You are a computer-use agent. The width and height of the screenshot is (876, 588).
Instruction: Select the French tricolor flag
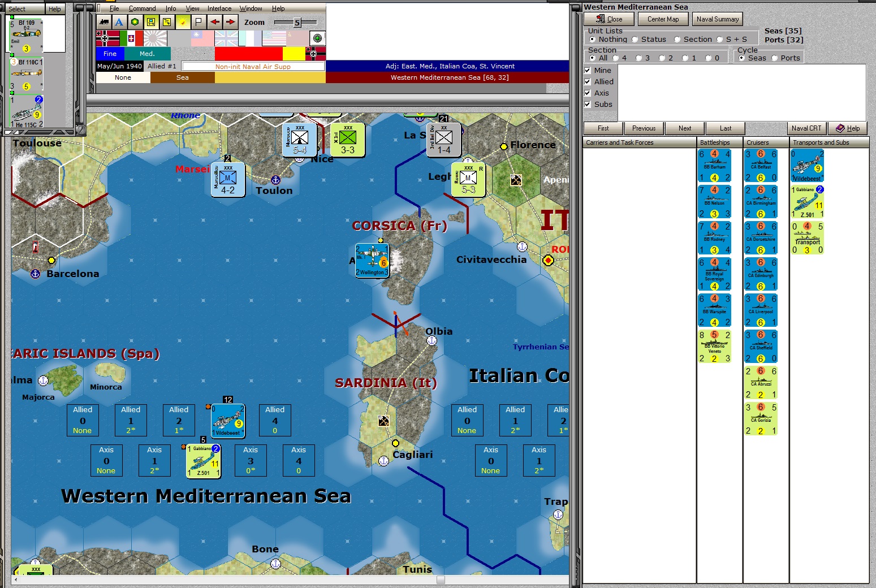250,38
